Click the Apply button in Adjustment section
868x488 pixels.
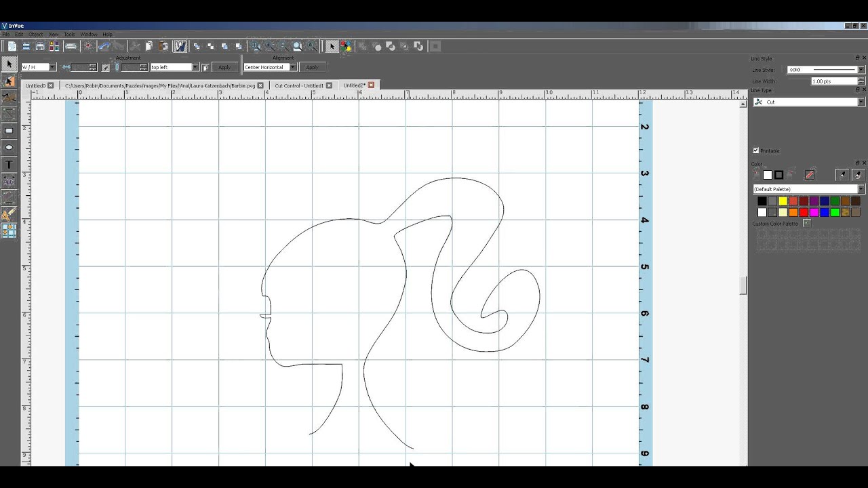click(224, 67)
